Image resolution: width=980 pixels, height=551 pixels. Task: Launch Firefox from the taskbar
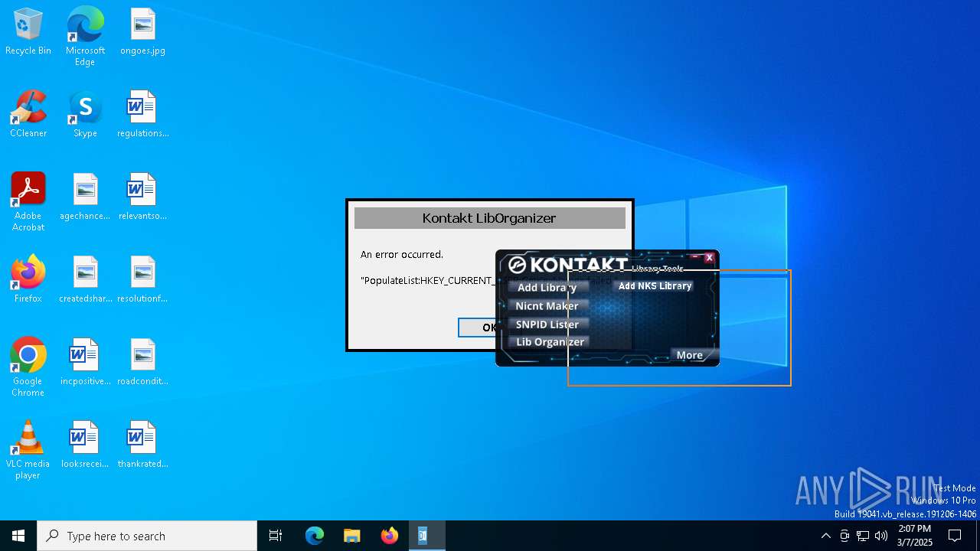pyautogui.click(x=389, y=536)
